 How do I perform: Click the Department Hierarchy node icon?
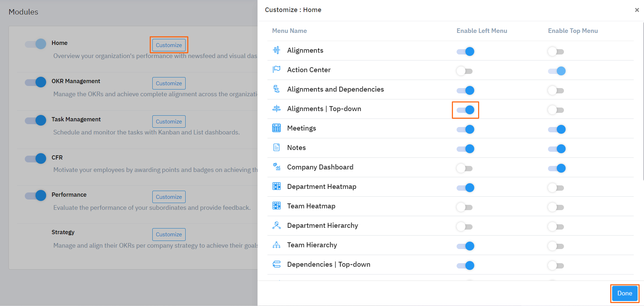tap(277, 225)
